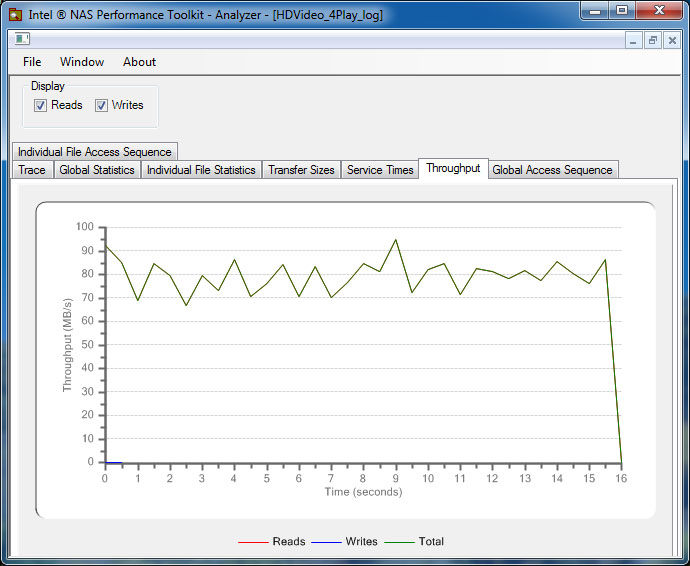Image resolution: width=690 pixels, height=566 pixels.
Task: View the Global Access Sequence tab
Action: [552, 170]
